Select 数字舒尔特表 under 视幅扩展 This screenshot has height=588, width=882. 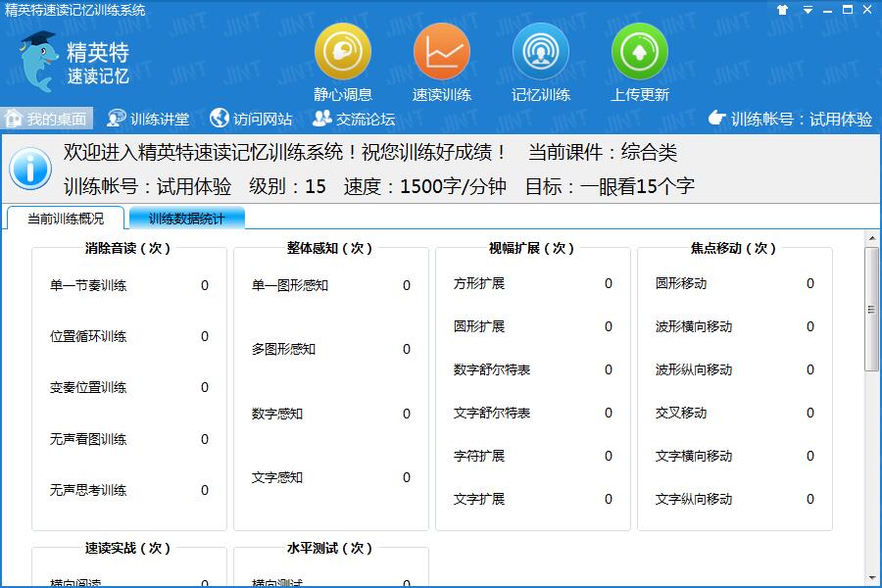492,370
